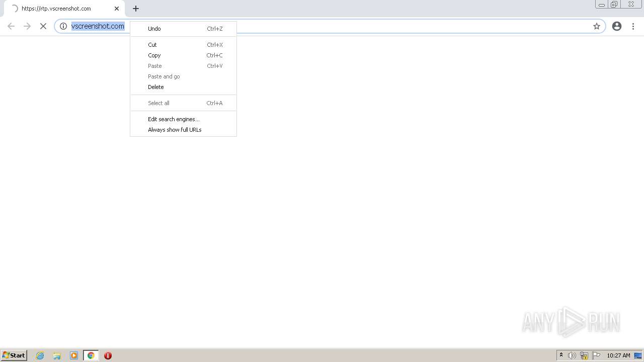Open Windows Media Player from taskbar

[74, 355]
